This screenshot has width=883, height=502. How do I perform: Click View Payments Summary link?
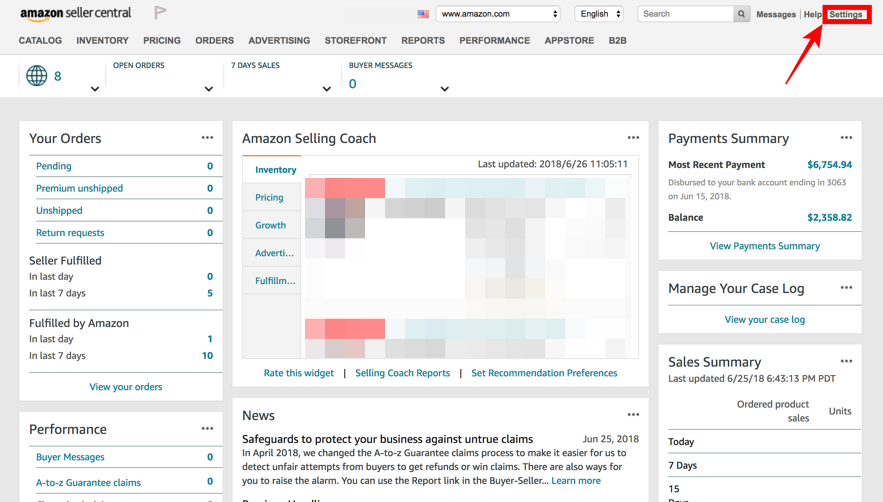tap(765, 246)
